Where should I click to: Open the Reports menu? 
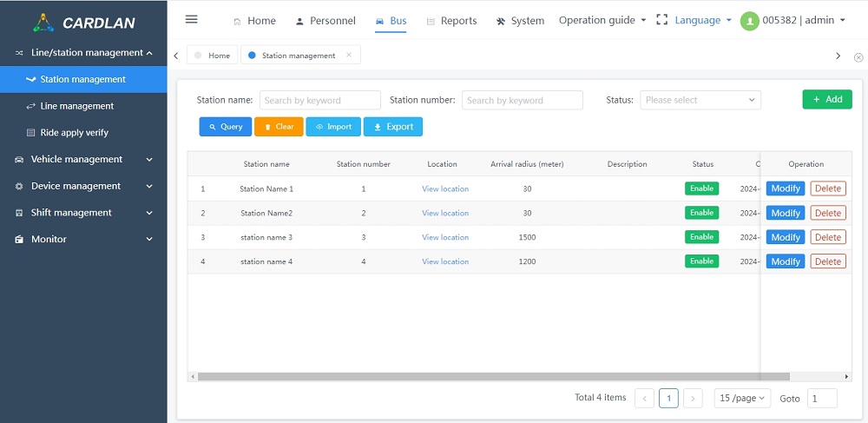[451, 21]
